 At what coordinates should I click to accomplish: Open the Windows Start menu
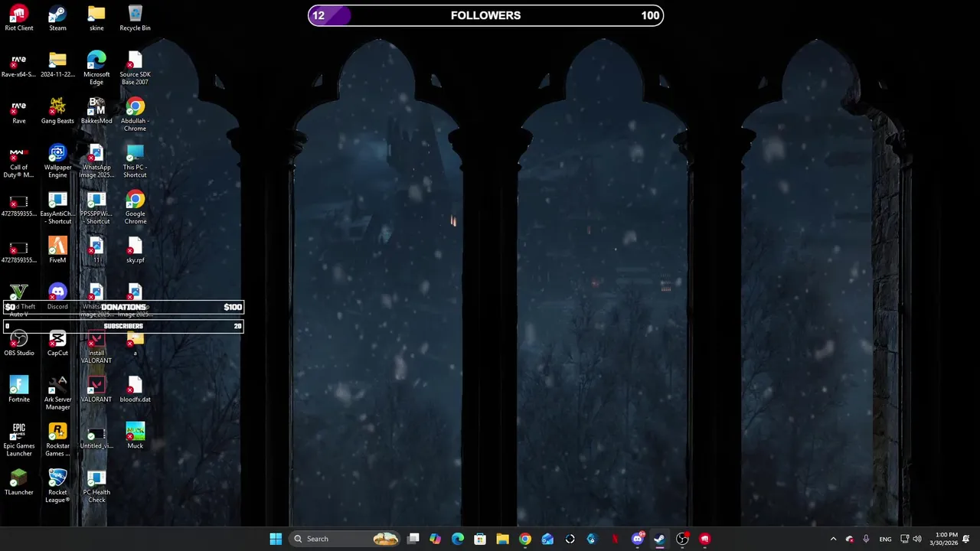[276, 539]
